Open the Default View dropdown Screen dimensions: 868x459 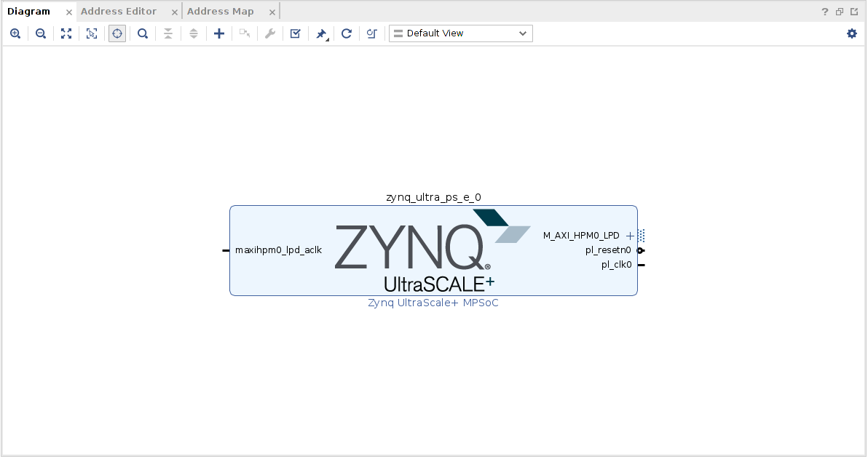pyautogui.click(x=460, y=33)
